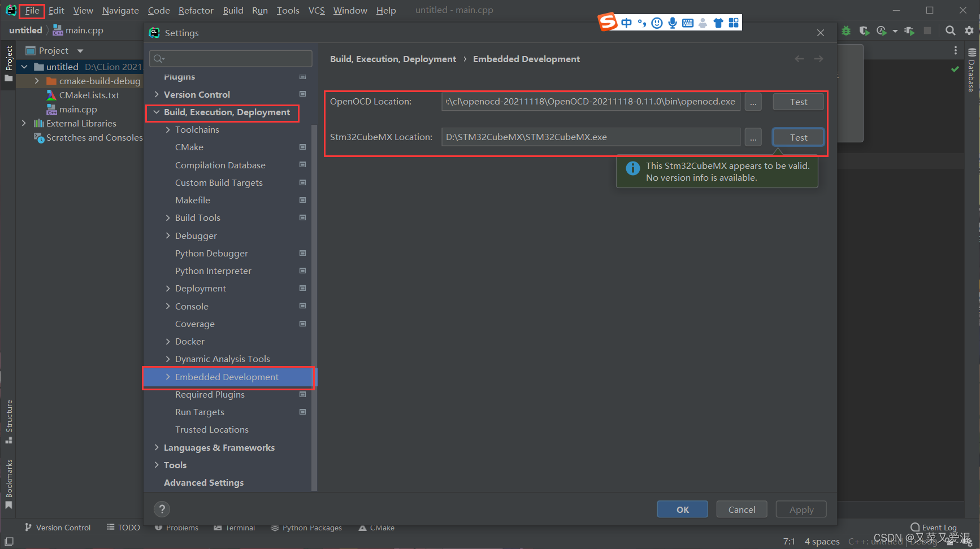Click the Stm32CubeMX Location path field
Image resolution: width=980 pixels, height=549 pixels.
pyautogui.click(x=591, y=137)
